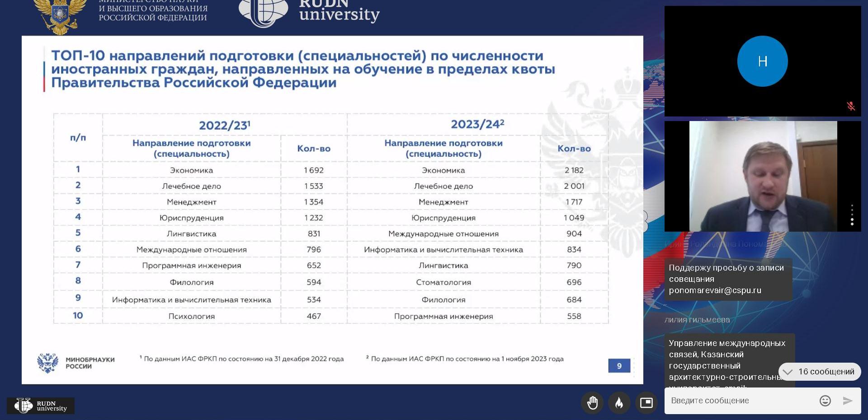Click the ministry coat of arms emblem
The width and height of the screenshot is (868, 420).
point(60,16)
